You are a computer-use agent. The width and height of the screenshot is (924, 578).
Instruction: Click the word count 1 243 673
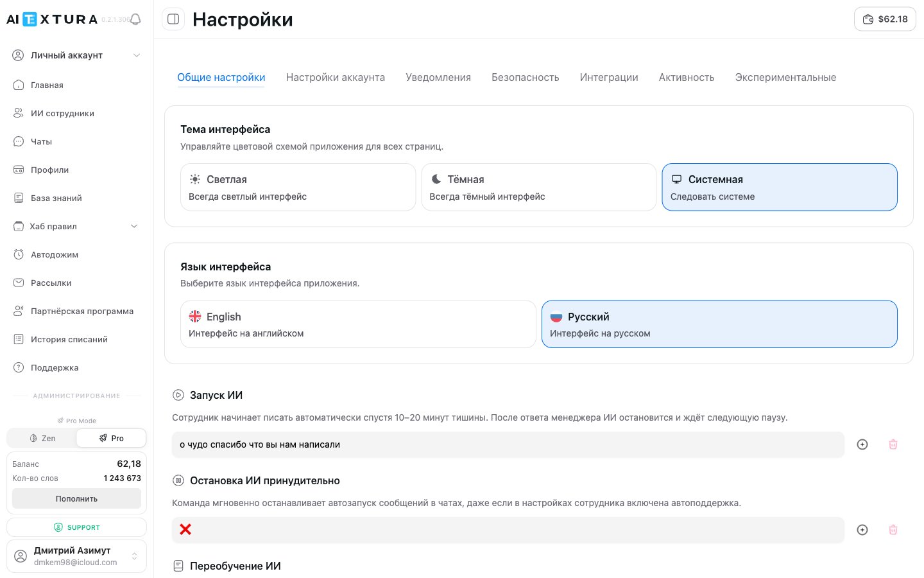point(122,478)
